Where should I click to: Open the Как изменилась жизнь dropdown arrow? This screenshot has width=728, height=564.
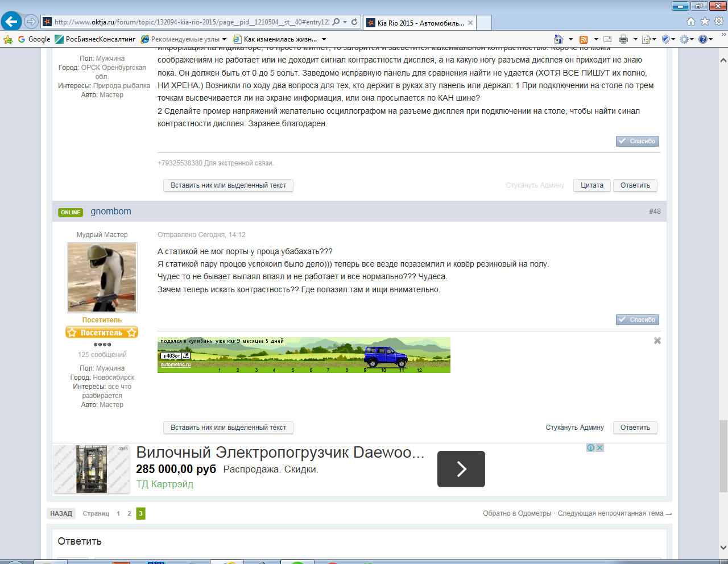[x=324, y=39]
